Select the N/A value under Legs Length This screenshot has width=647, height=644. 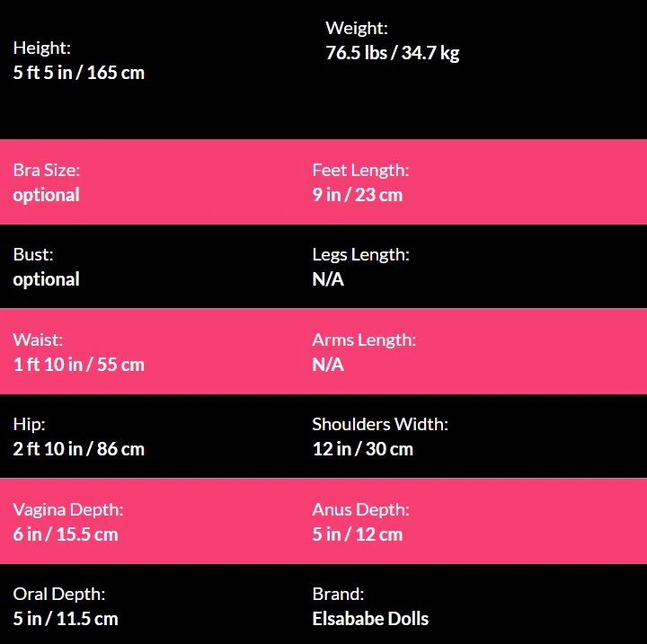point(328,279)
